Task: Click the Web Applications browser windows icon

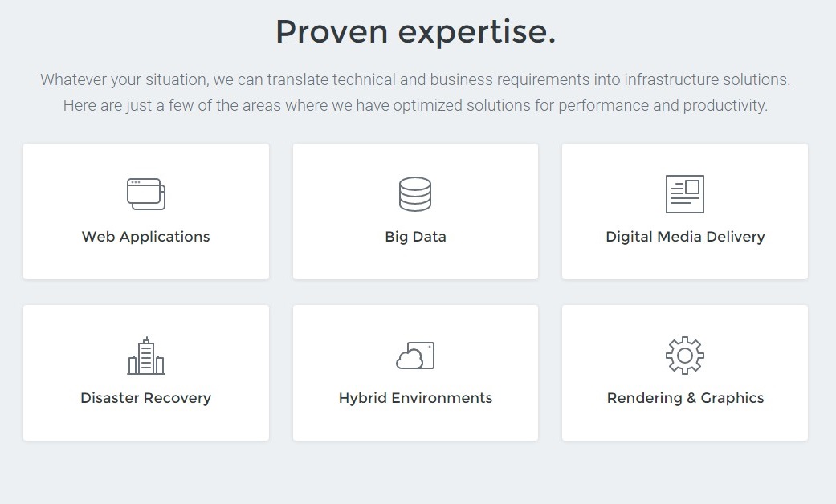Action: (146, 194)
